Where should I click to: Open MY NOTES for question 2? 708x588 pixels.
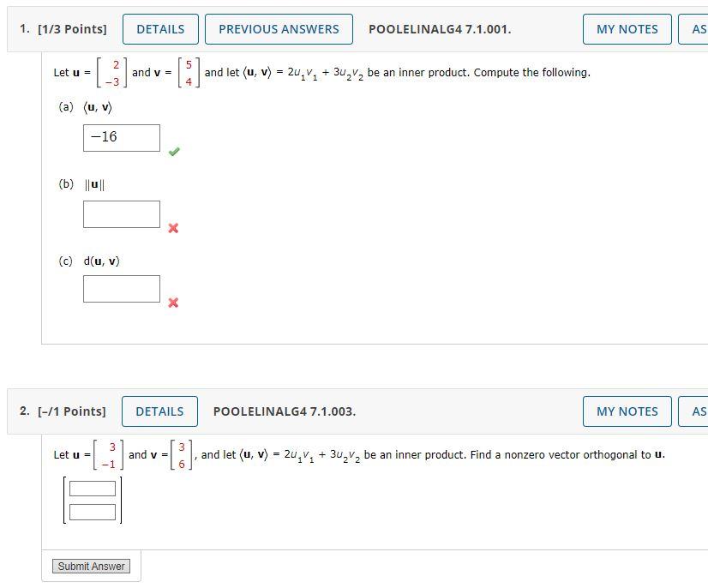click(x=627, y=411)
